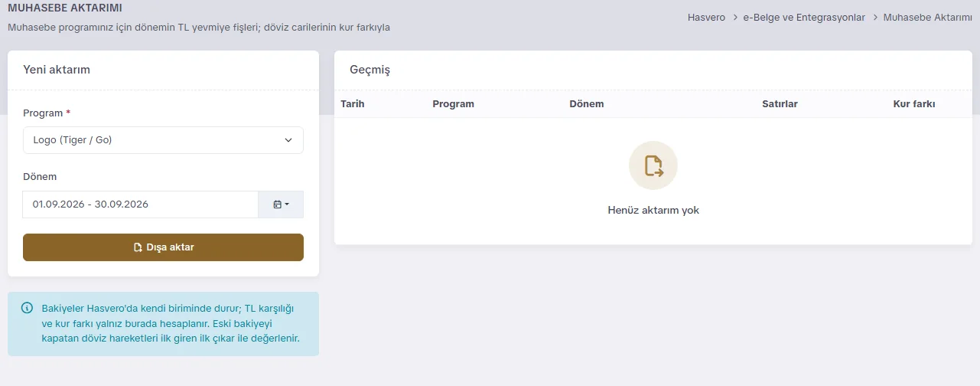Image resolution: width=980 pixels, height=386 pixels.
Task: Click the Geçmiş card title
Action: (370, 70)
